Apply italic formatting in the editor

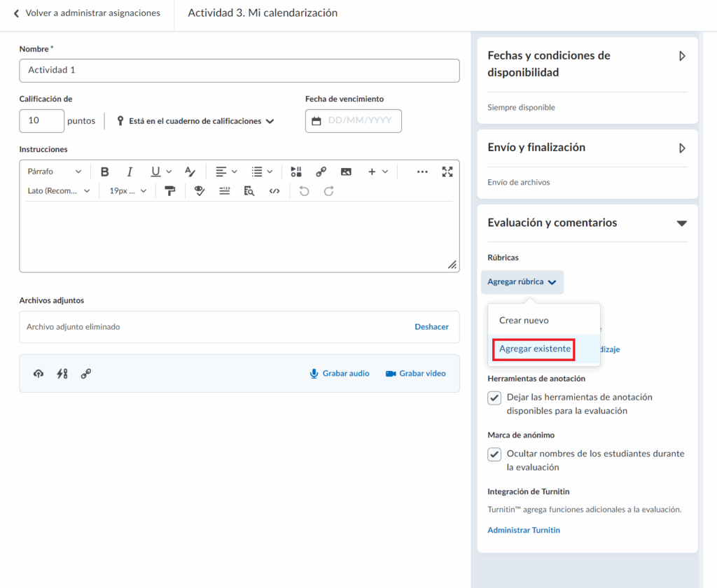pos(130,171)
